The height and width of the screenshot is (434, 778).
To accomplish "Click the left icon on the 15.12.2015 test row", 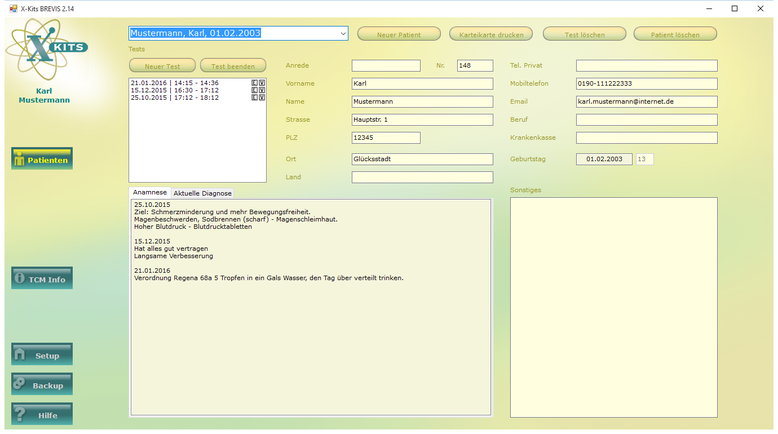I will pyautogui.click(x=255, y=90).
